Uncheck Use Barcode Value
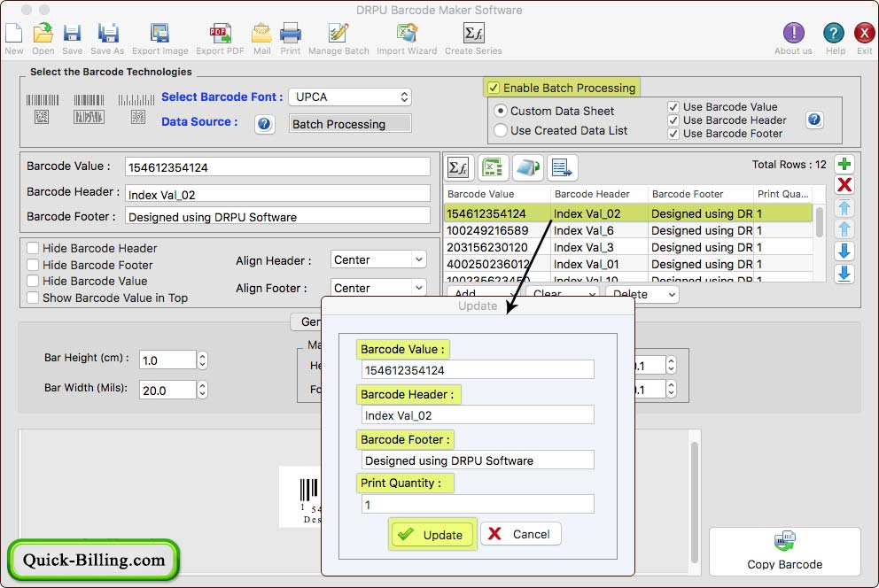The image size is (879, 588). (x=673, y=106)
